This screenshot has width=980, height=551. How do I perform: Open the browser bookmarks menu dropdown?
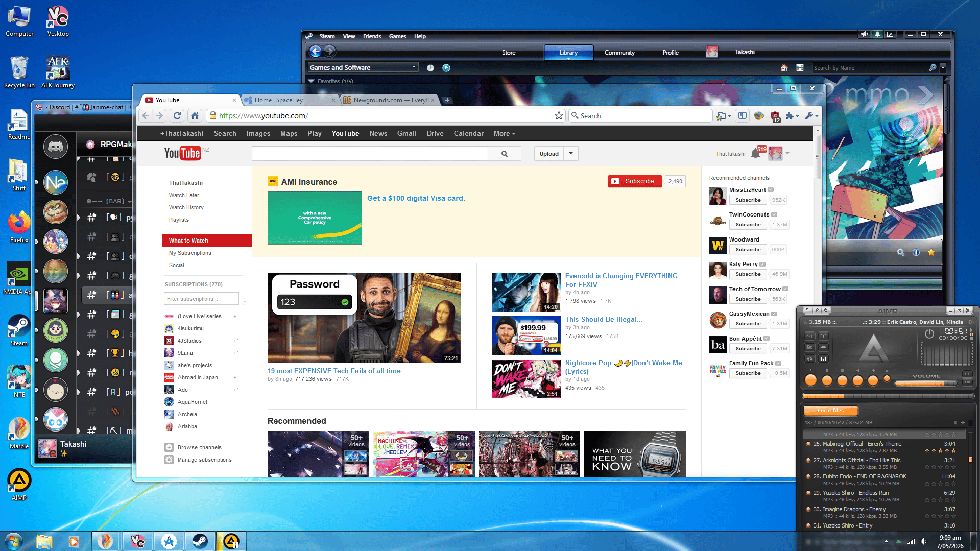tap(724, 116)
